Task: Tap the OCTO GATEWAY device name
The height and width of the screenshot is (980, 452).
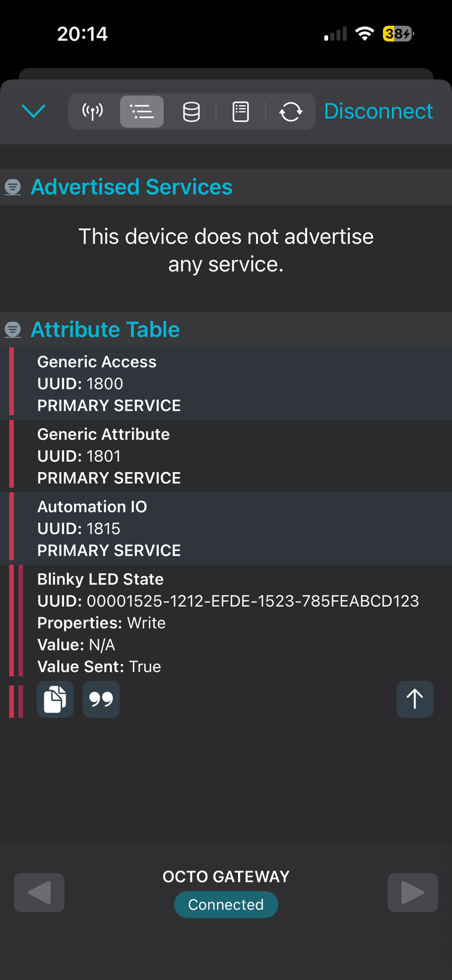Action: 226,877
